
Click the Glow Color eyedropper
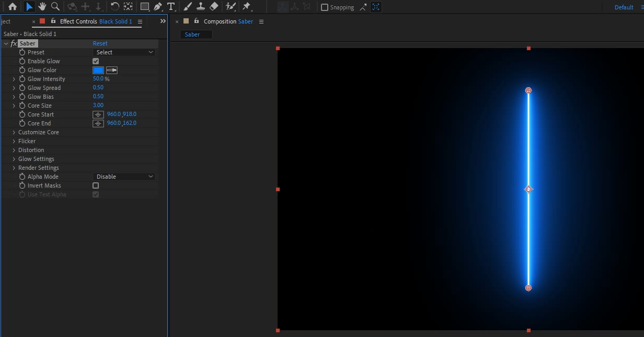112,70
